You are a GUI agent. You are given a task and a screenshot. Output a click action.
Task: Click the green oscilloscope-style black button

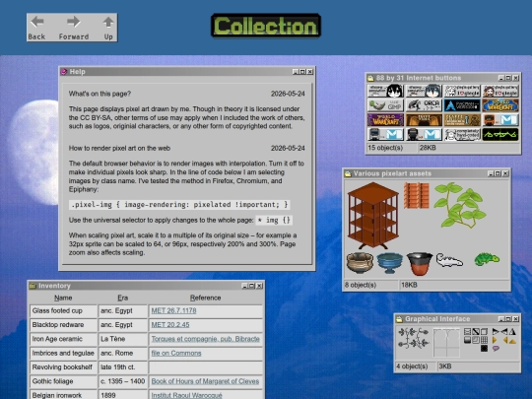point(500,134)
